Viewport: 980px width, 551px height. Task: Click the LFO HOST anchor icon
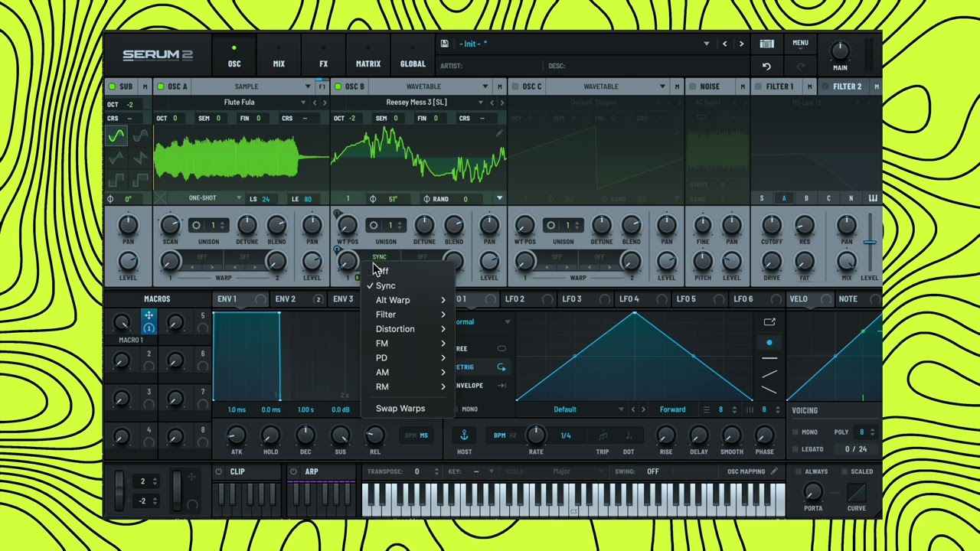[464, 435]
